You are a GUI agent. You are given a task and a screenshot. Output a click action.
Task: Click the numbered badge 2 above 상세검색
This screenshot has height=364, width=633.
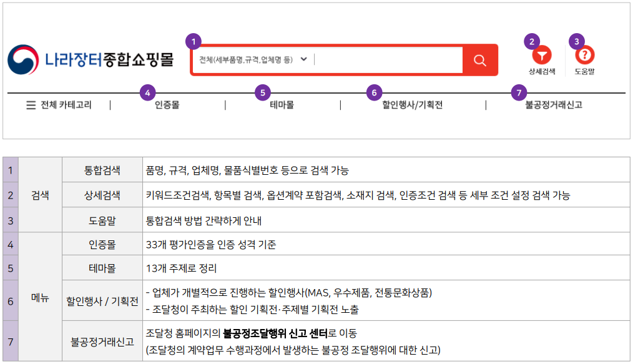[x=531, y=40]
